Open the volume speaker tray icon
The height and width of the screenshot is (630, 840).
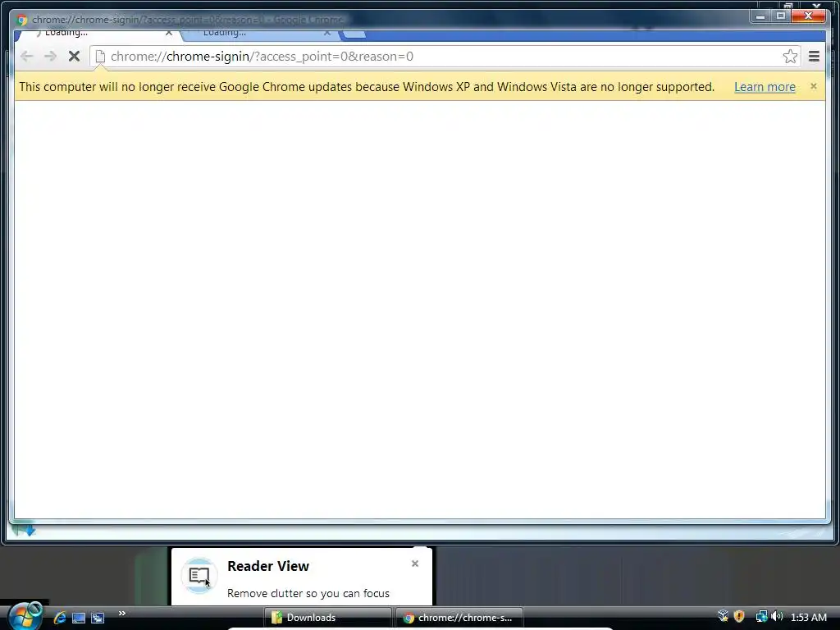point(777,617)
